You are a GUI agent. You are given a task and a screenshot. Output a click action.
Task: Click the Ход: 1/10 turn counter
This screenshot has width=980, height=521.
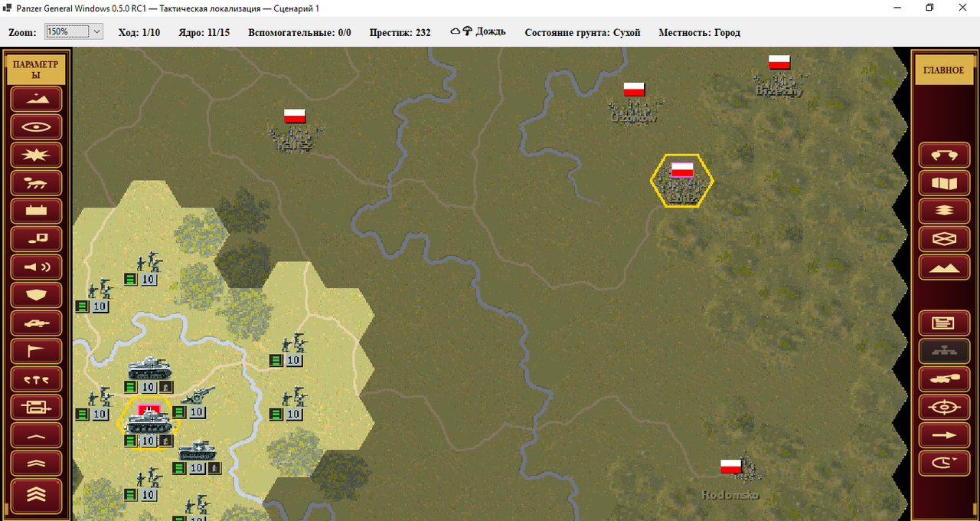[x=139, y=32]
